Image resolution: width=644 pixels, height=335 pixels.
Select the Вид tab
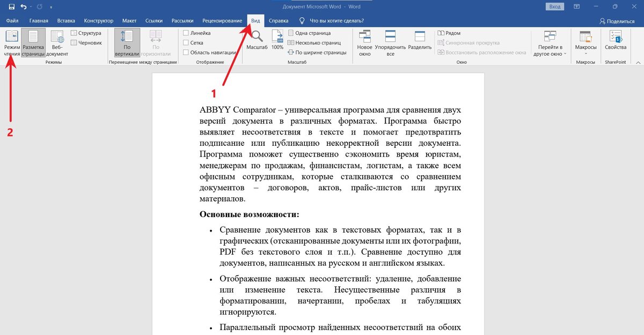tap(256, 21)
